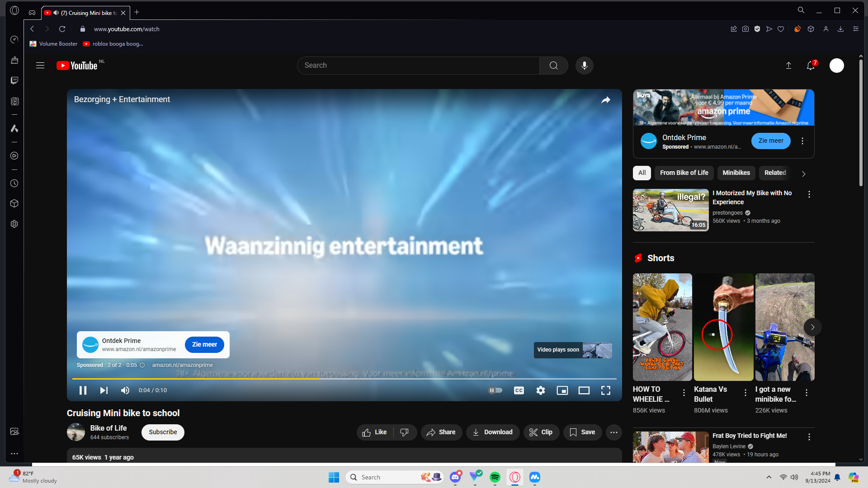
Task: Open Opera sidebar history clock
Action: pos(14,183)
